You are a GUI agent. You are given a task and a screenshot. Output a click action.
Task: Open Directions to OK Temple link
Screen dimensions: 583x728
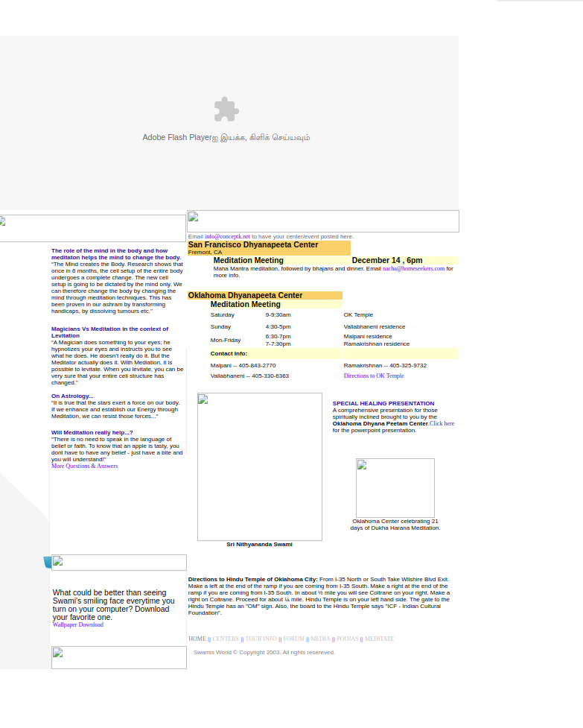click(374, 376)
